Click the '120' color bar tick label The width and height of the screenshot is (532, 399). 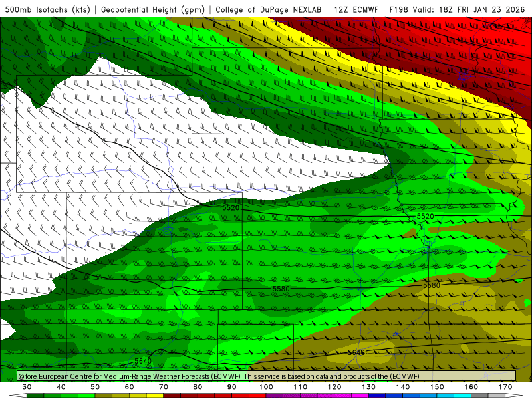click(x=334, y=387)
